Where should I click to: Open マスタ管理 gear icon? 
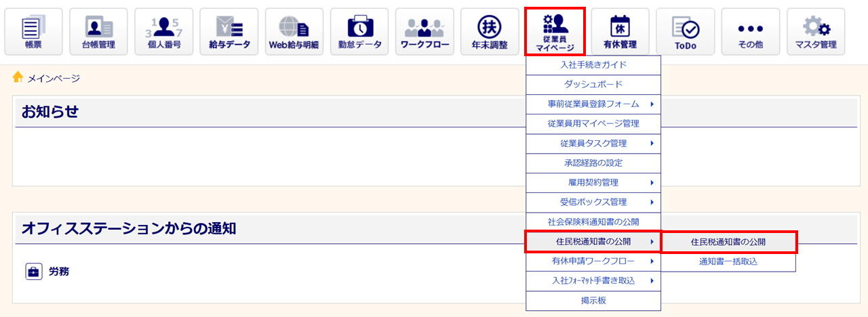(815, 32)
